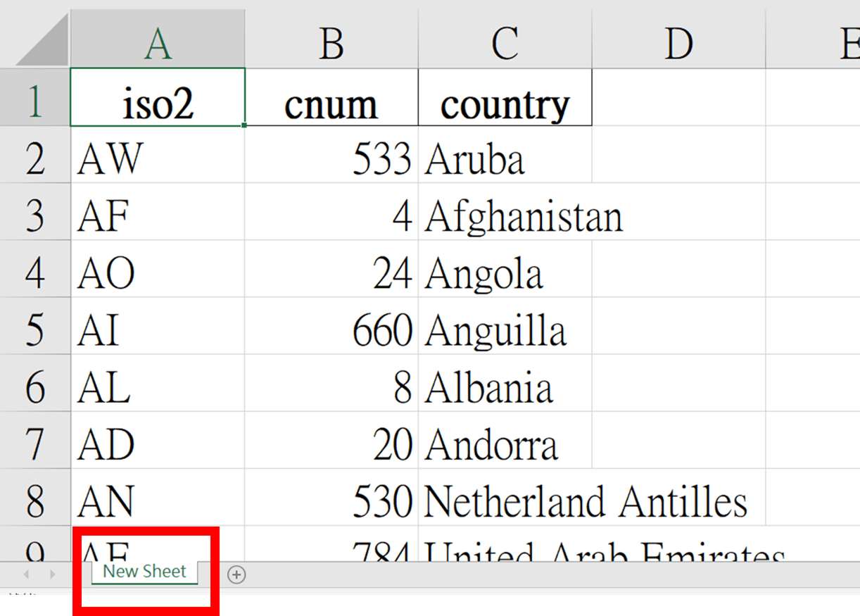860x616 pixels.
Task: Click the next sheet navigation arrow
Action: (x=52, y=574)
